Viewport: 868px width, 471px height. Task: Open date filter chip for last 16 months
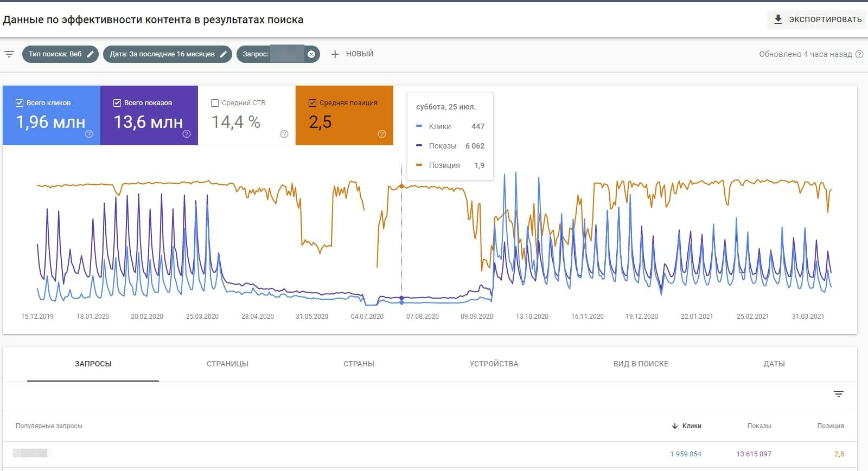coord(168,54)
